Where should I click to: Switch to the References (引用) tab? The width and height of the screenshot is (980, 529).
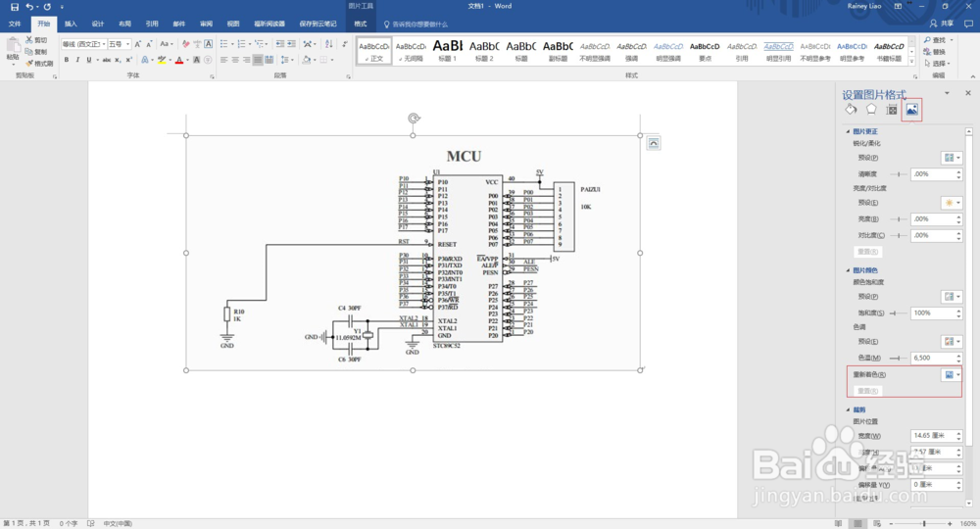click(x=152, y=24)
